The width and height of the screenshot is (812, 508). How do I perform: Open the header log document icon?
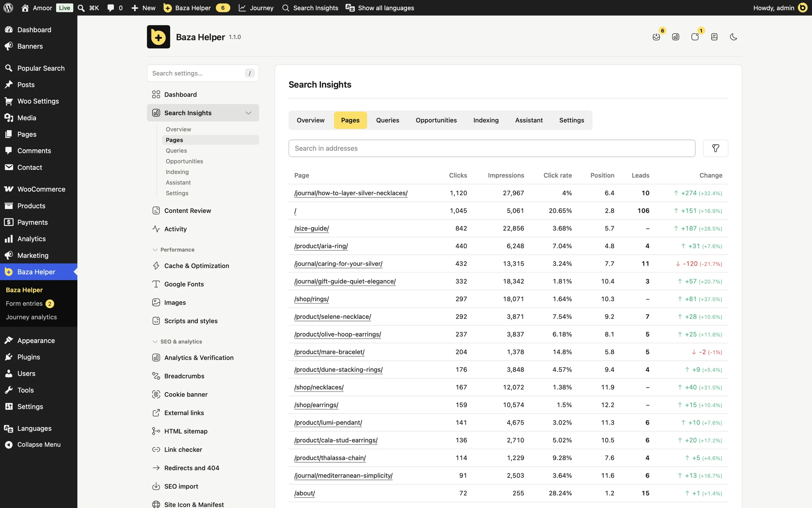pos(714,37)
